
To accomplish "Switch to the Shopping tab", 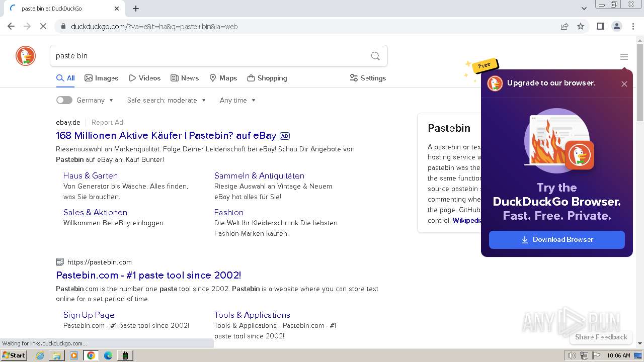I will [267, 78].
